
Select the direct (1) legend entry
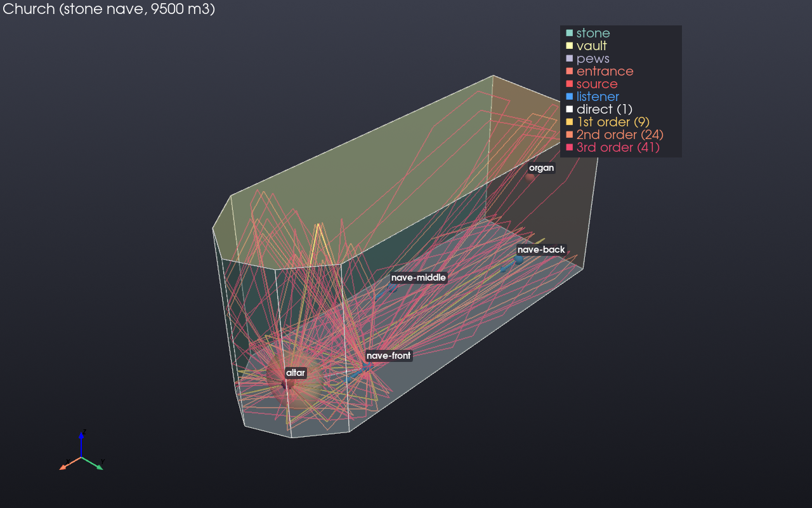point(599,109)
